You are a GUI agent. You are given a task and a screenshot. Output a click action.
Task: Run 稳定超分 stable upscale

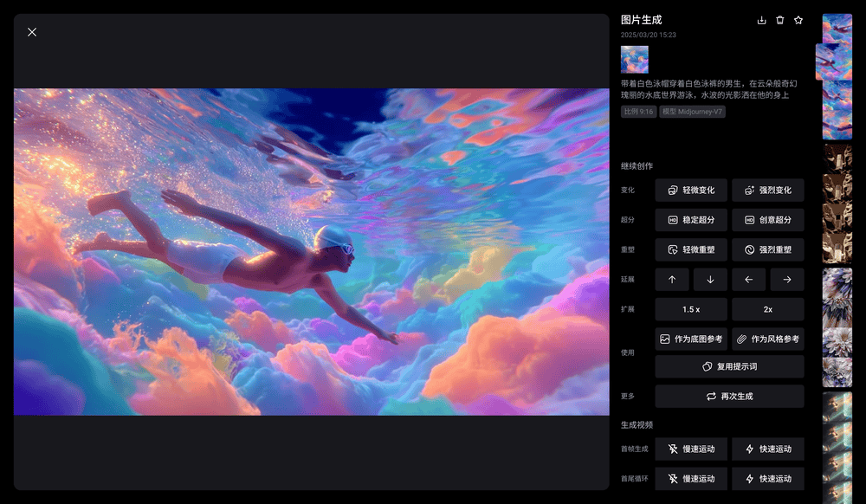click(691, 220)
